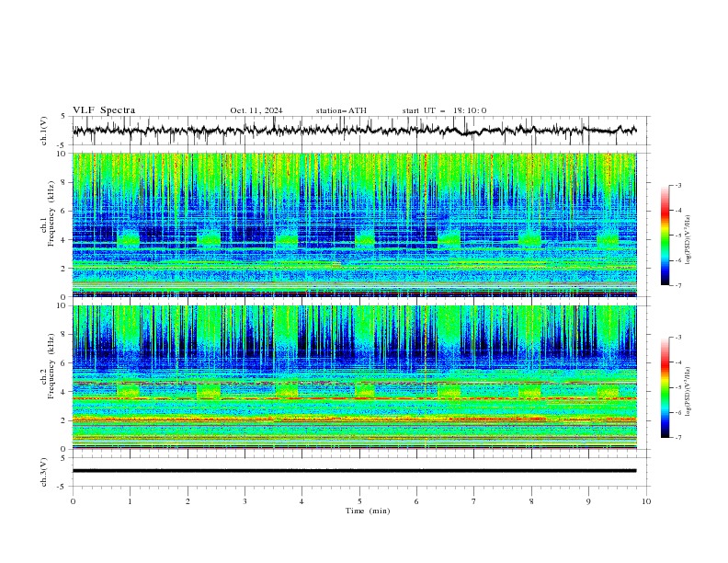Click the "station=ATH" header label
Image resolution: width=728 pixels, height=563 pixels.
[341, 110]
